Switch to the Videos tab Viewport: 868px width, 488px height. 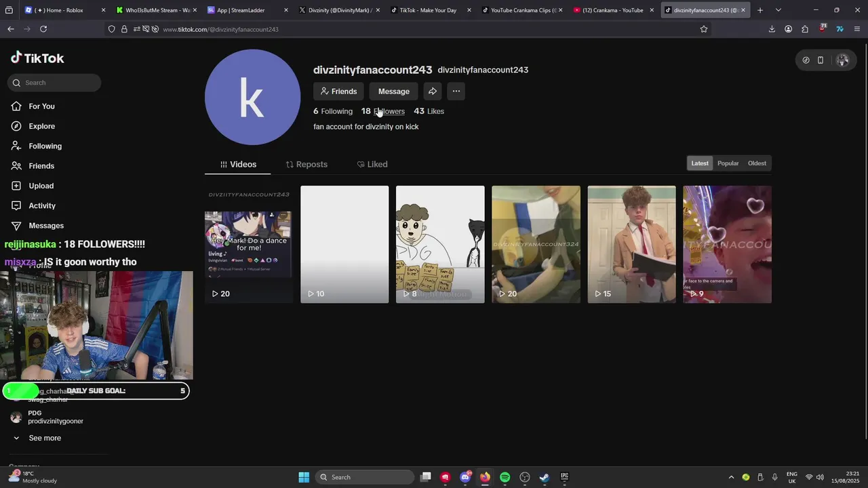(238, 165)
